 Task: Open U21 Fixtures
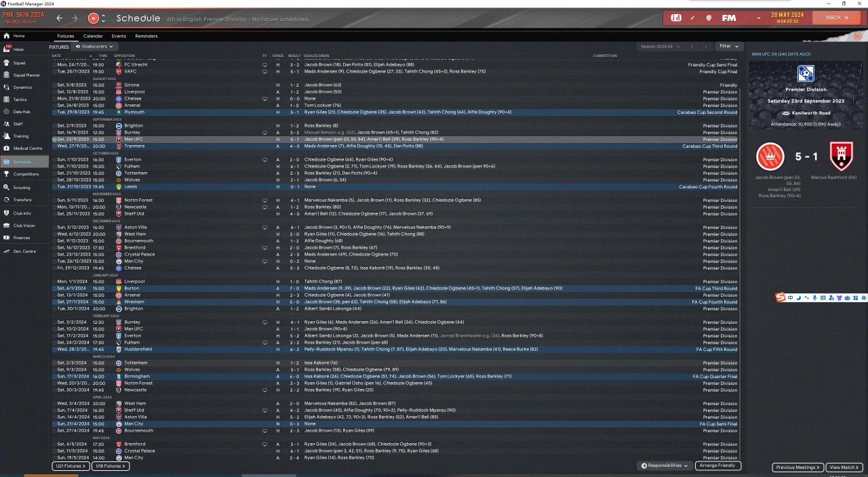71,466
